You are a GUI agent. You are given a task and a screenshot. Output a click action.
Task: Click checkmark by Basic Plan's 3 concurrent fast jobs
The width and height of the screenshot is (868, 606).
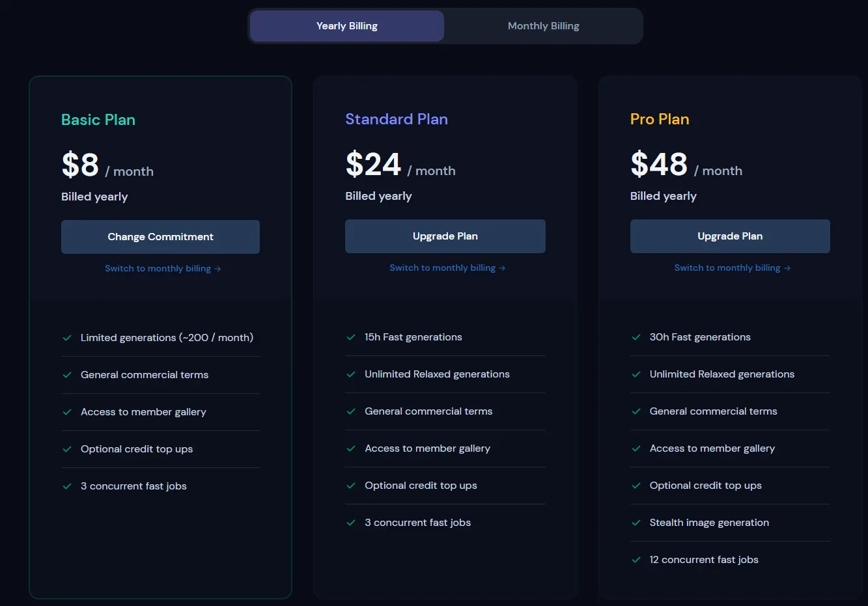pyautogui.click(x=67, y=486)
